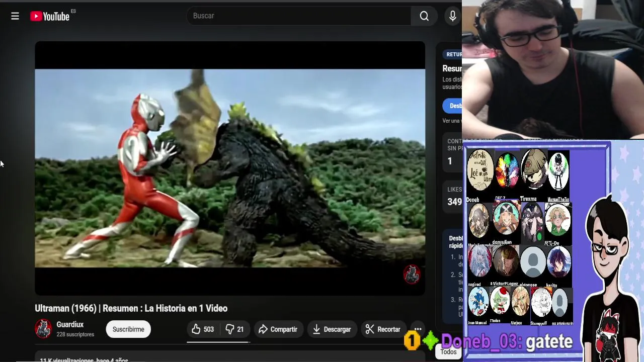Download the video with Descargar
The width and height of the screenshot is (644, 362).
332,329
